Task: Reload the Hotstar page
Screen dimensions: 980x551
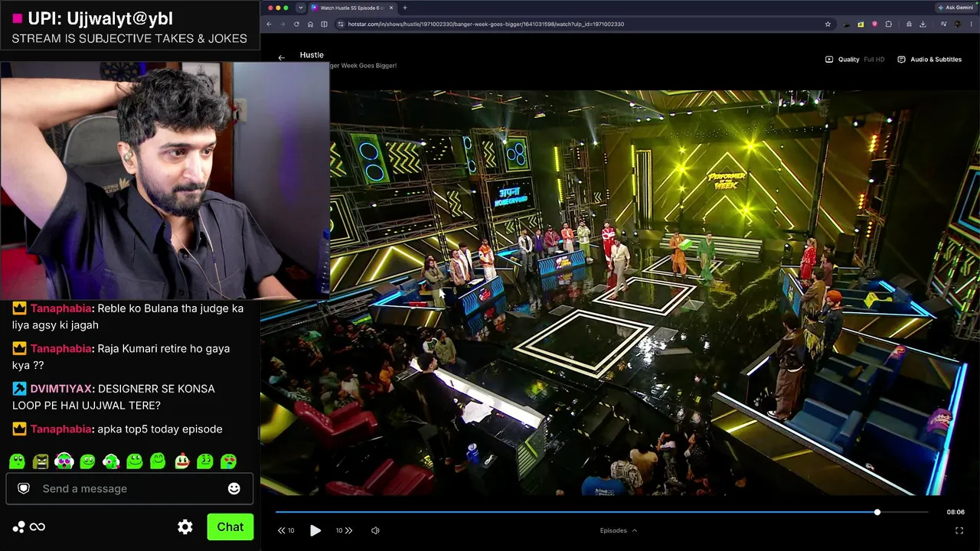Action: [x=296, y=24]
